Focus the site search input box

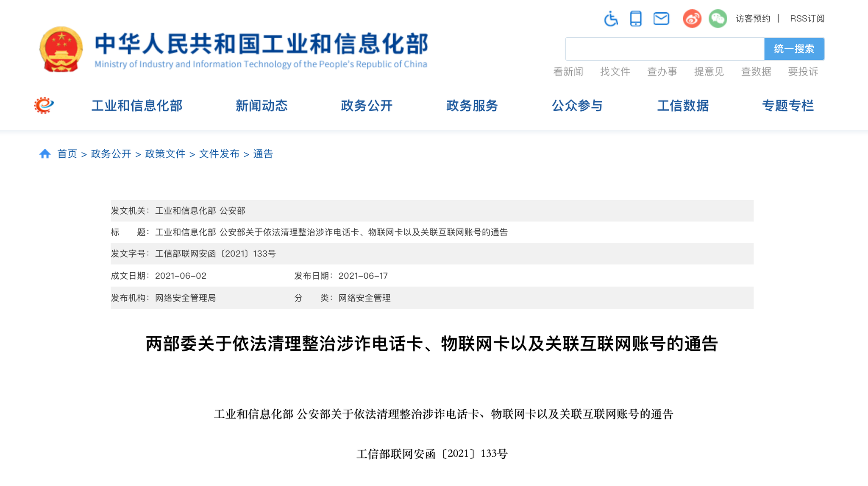tap(665, 49)
